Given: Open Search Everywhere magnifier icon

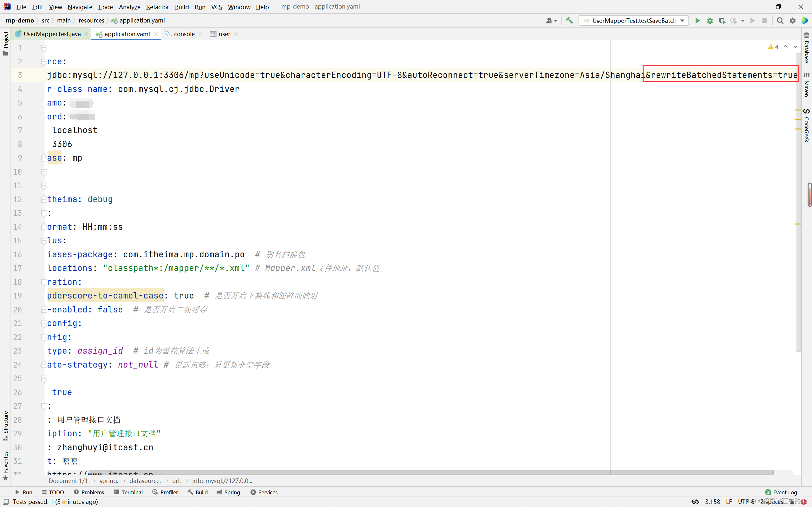Looking at the screenshot, I should click(x=780, y=21).
